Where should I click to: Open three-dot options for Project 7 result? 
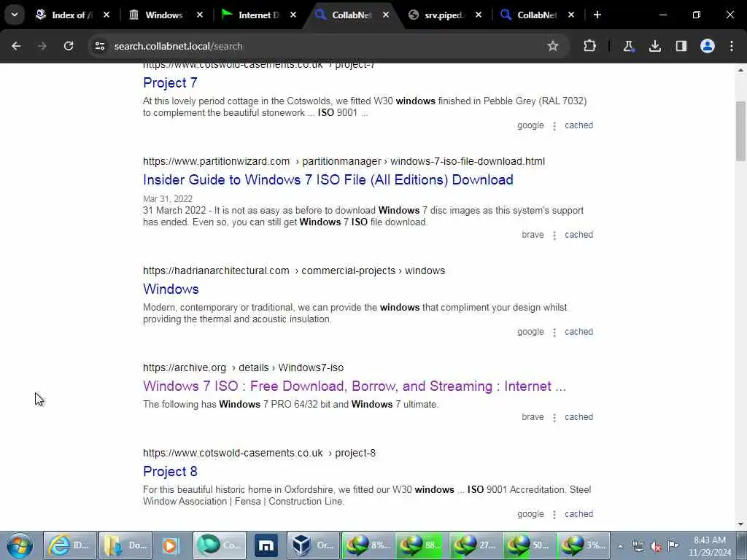pos(554,126)
